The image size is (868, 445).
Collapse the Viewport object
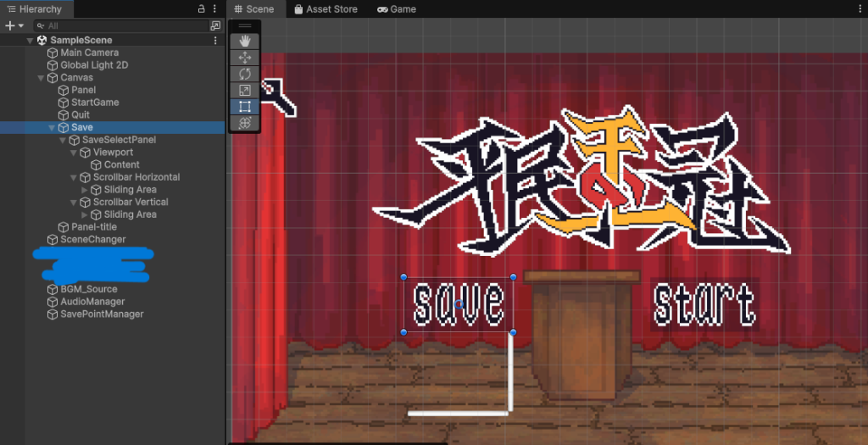pos(74,153)
